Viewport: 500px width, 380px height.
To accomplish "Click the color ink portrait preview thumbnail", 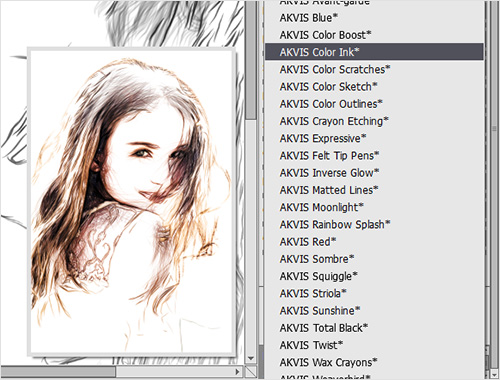I will [x=132, y=202].
